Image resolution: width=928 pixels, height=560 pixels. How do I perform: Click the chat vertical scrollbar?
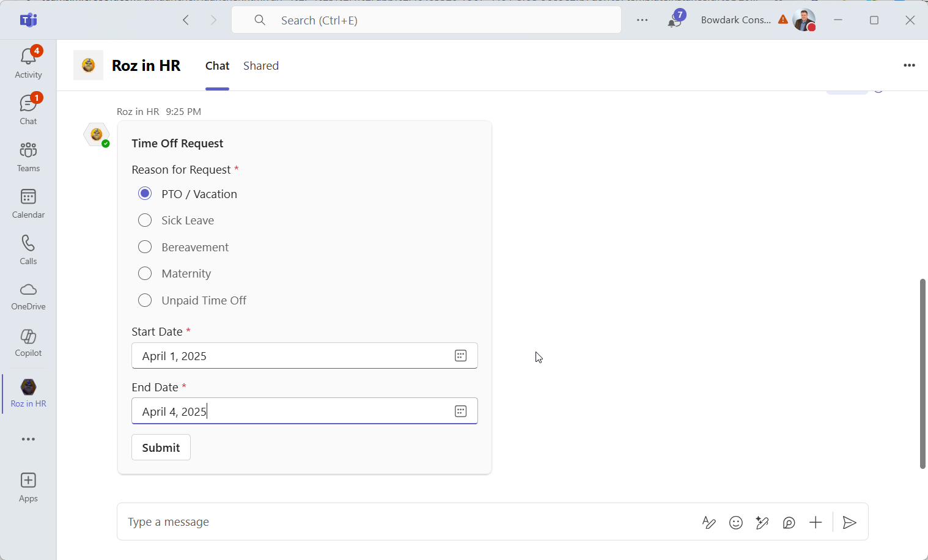[922, 373]
